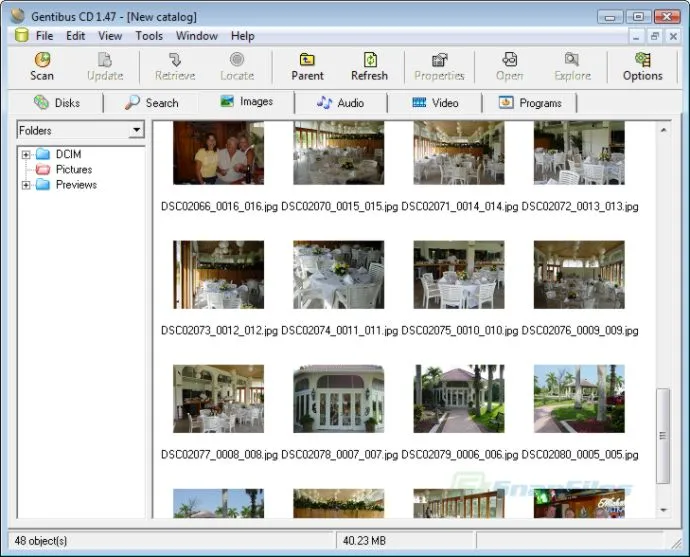Screen dimensions: 690x557
Task: Select thumbnail DSC02077_0008_008.jpg
Action: point(218,399)
